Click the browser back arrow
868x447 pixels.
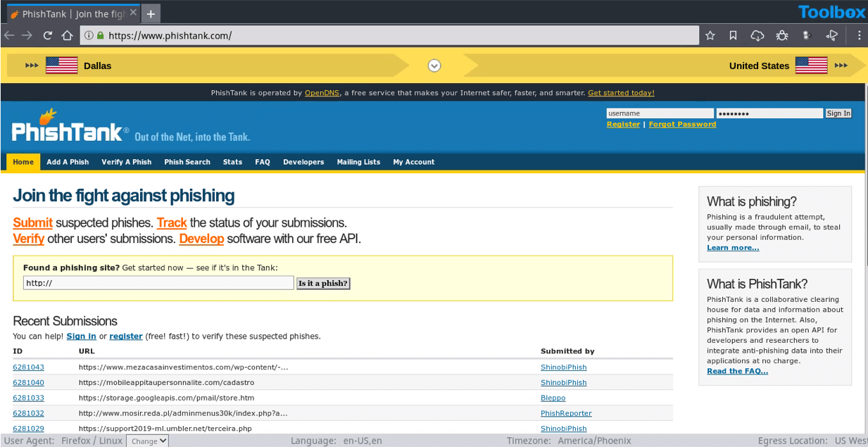pyautogui.click(x=8, y=35)
